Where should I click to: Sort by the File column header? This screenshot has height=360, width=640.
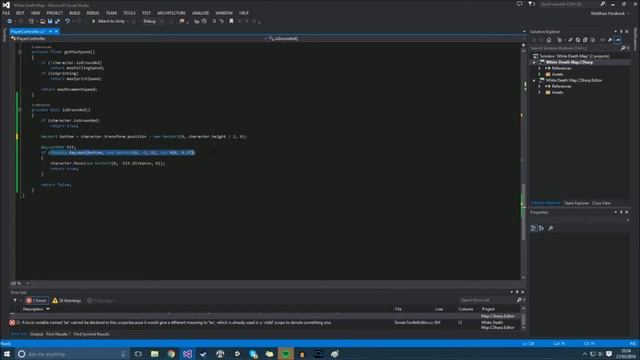[x=398, y=309]
